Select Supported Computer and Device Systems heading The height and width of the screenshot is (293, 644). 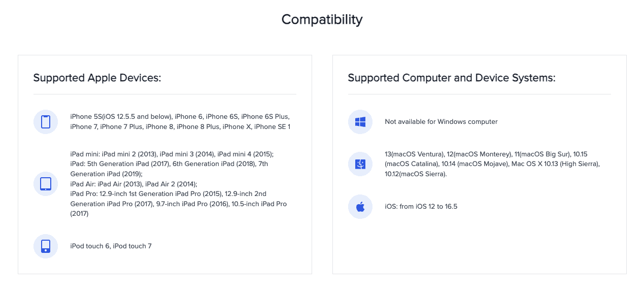click(x=451, y=78)
